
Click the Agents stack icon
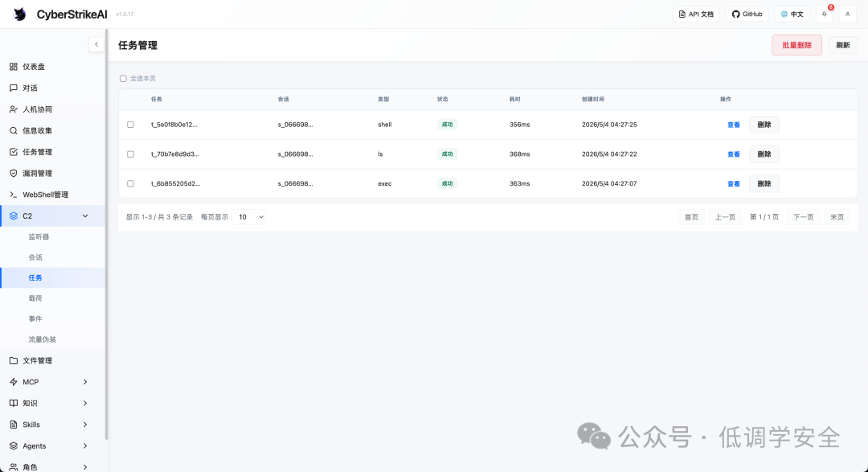[14, 446]
